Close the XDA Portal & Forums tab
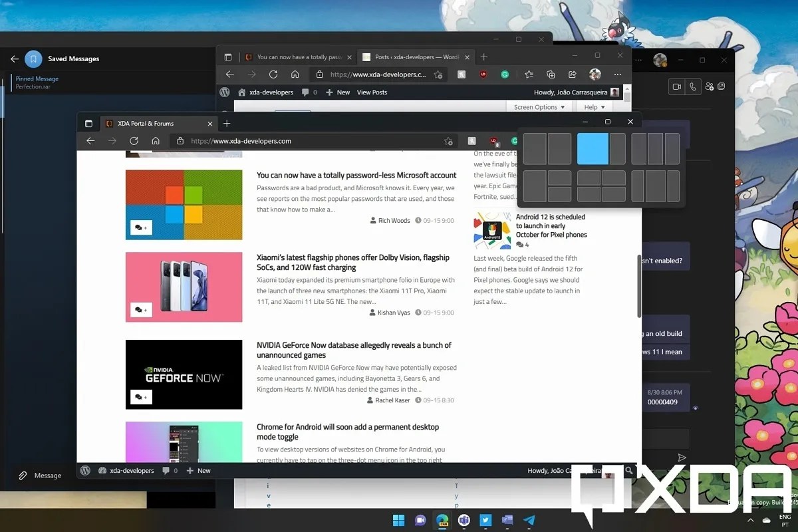Screen dimensions: 798x532 211,124
